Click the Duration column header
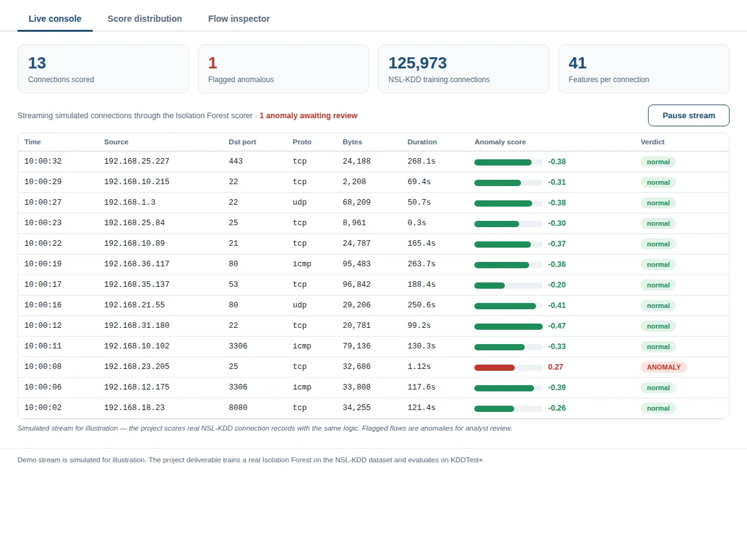 (x=422, y=142)
